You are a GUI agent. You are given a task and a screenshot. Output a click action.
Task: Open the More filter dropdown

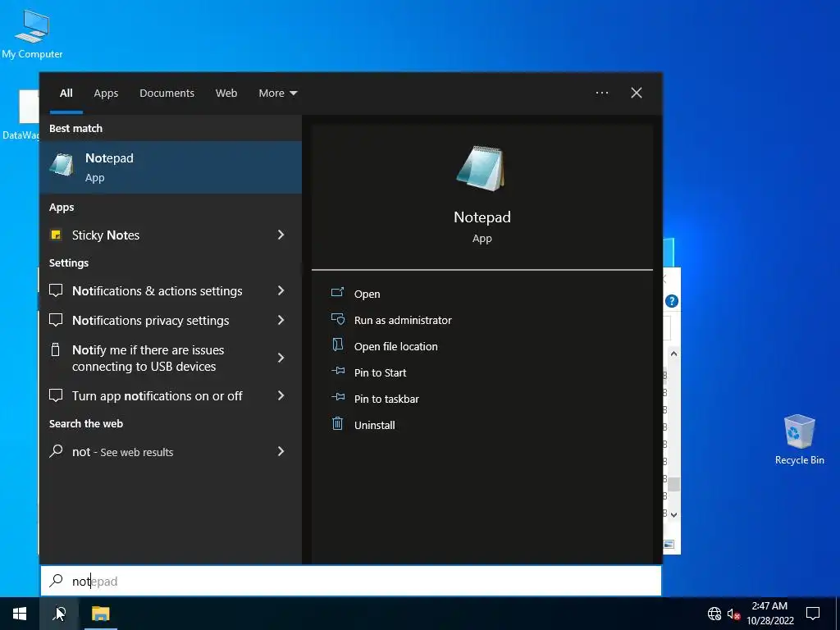277,94
